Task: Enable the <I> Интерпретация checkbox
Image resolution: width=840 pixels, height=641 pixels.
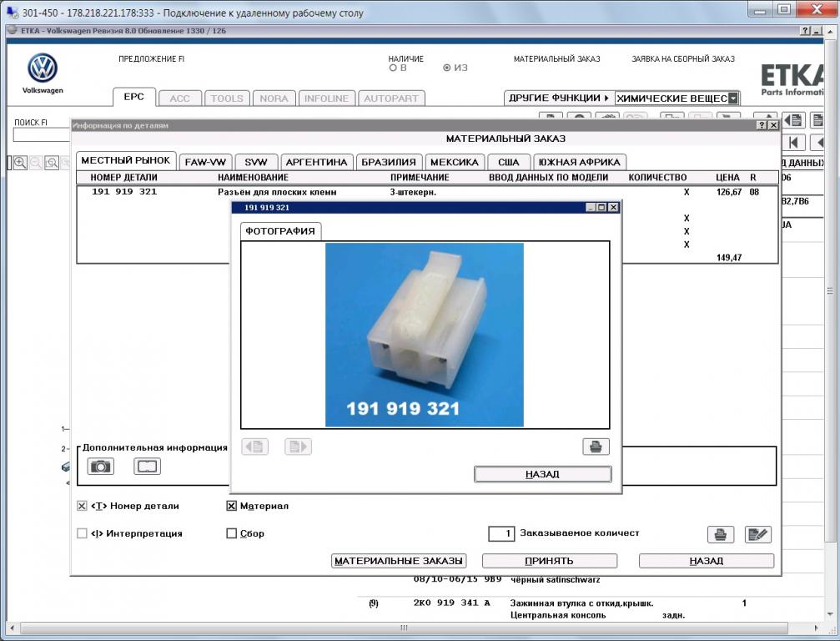Action: pyautogui.click(x=82, y=533)
